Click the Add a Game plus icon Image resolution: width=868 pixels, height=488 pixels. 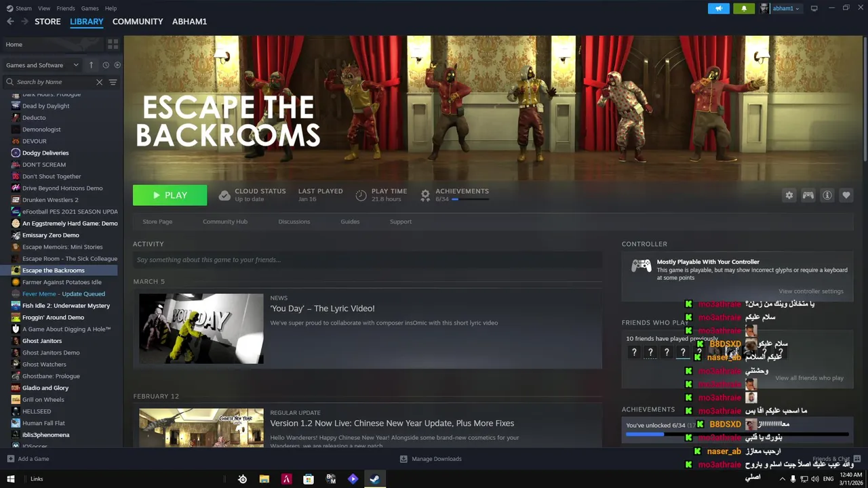tap(10, 459)
